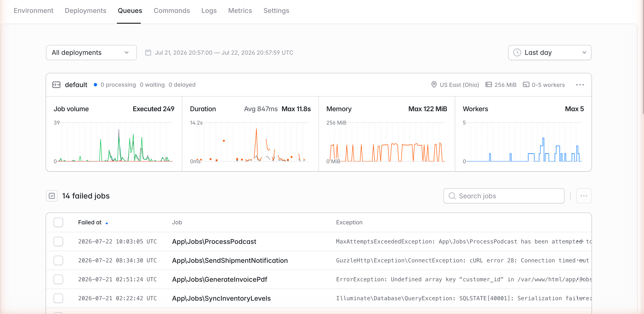This screenshot has height=314, width=644.
Task: Open the Environment tab
Action: 33,11
